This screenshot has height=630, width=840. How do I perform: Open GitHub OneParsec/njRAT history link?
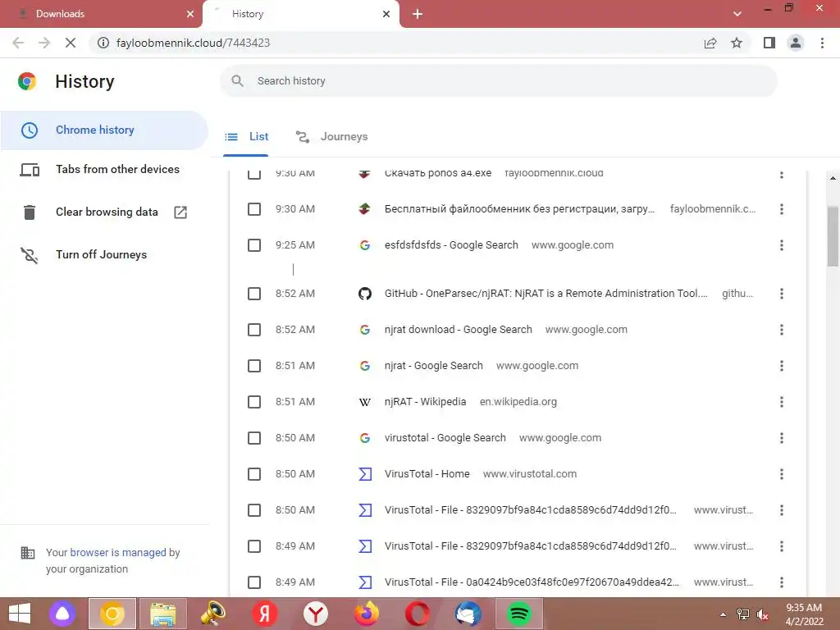pyautogui.click(x=546, y=294)
